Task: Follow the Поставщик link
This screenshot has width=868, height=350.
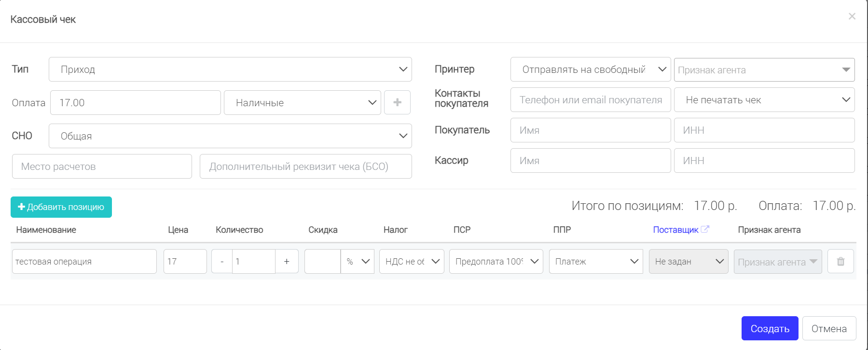Action: click(675, 230)
